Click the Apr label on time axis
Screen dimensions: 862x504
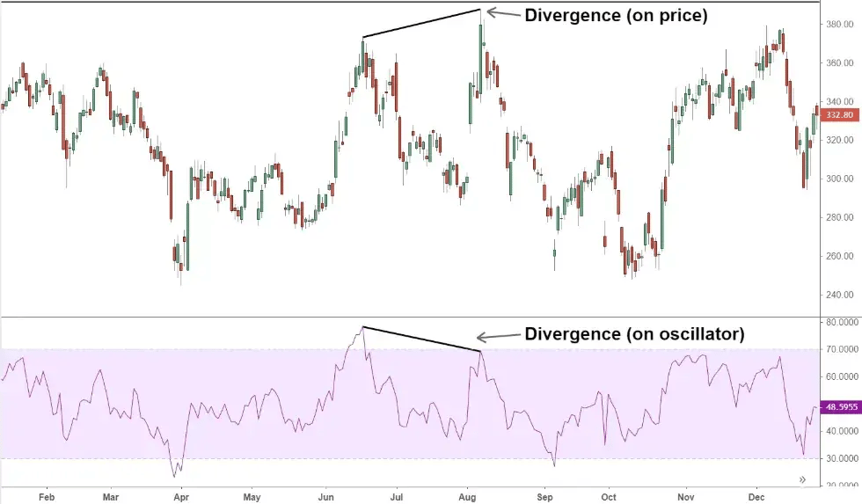(180, 495)
